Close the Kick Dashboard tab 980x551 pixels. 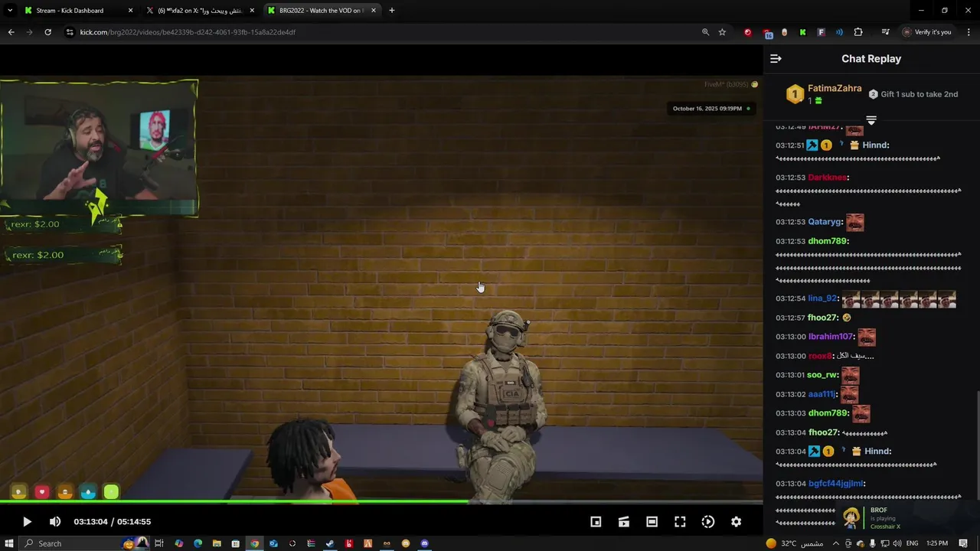pos(130,11)
